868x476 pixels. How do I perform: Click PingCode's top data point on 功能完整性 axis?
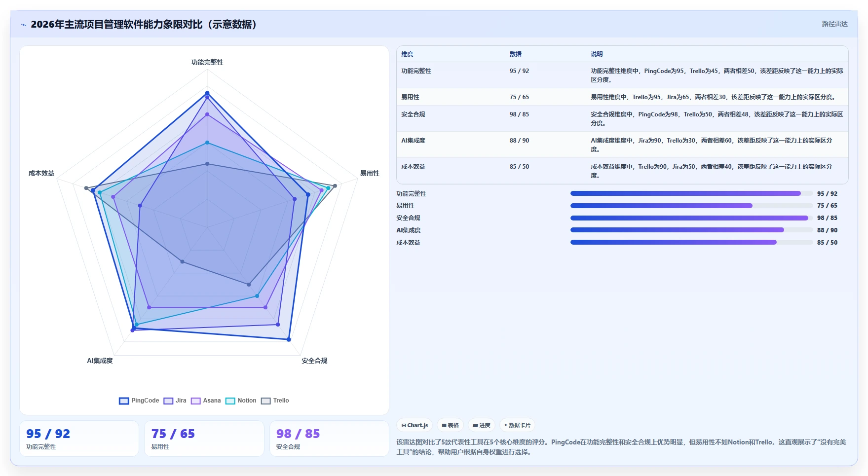(x=207, y=93)
